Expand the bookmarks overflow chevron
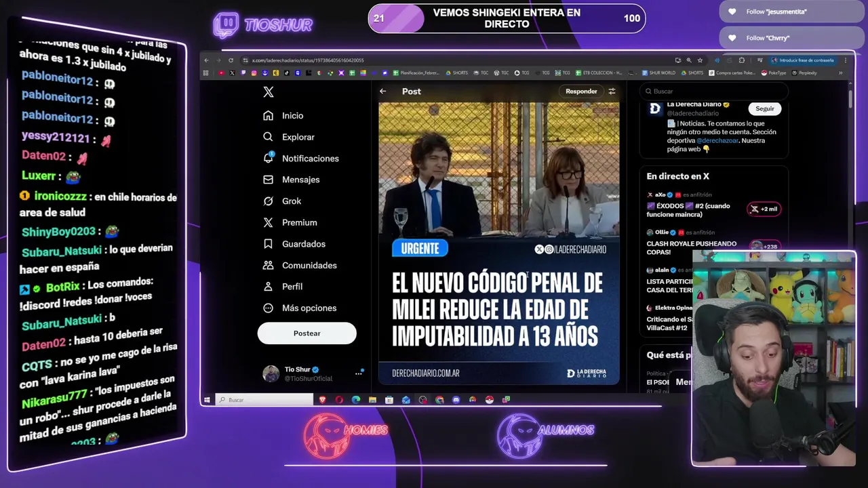 (x=841, y=73)
